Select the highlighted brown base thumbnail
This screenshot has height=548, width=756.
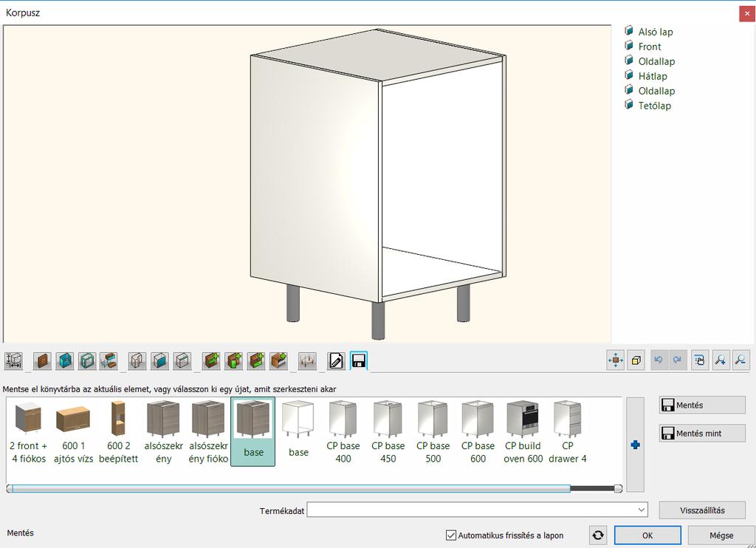pyautogui.click(x=253, y=432)
